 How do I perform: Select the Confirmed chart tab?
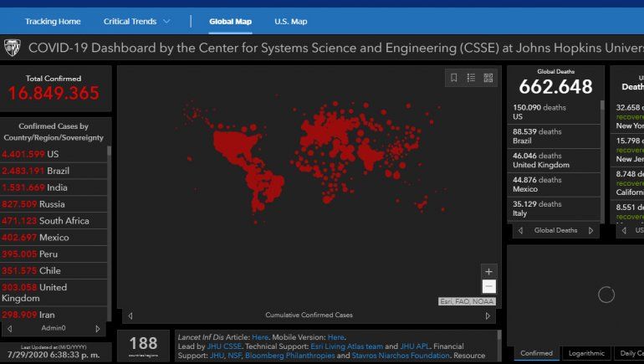pyautogui.click(x=536, y=353)
